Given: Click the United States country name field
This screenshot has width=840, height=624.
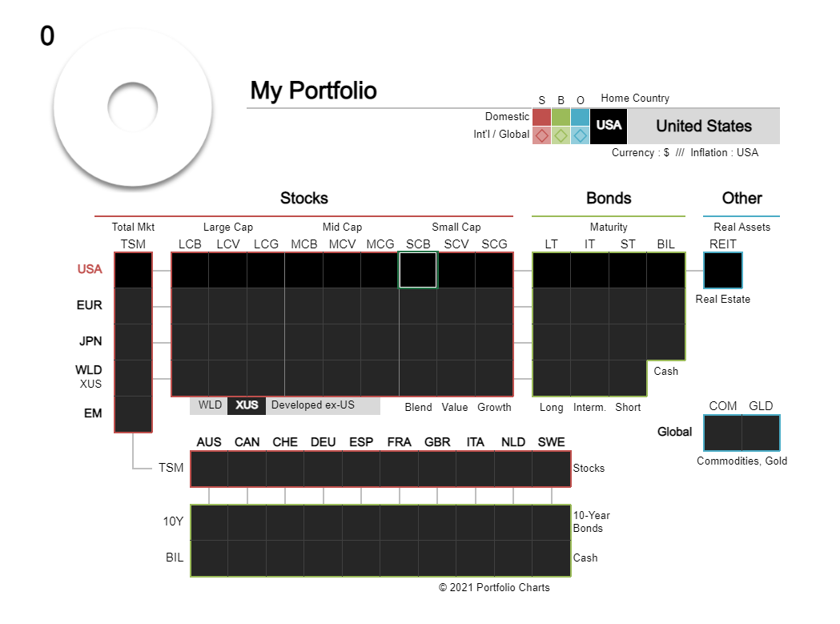Looking at the screenshot, I should click(704, 126).
